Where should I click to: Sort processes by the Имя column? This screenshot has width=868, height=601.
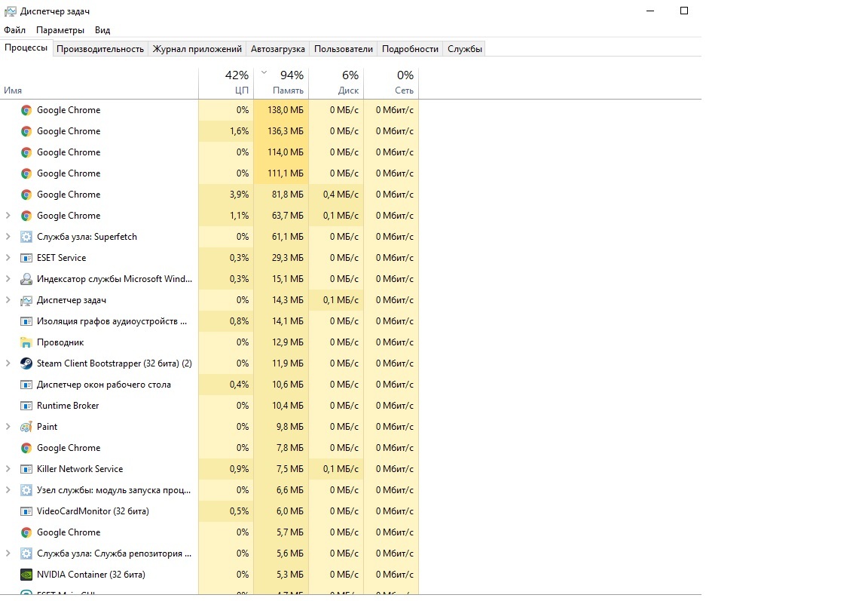(99, 83)
